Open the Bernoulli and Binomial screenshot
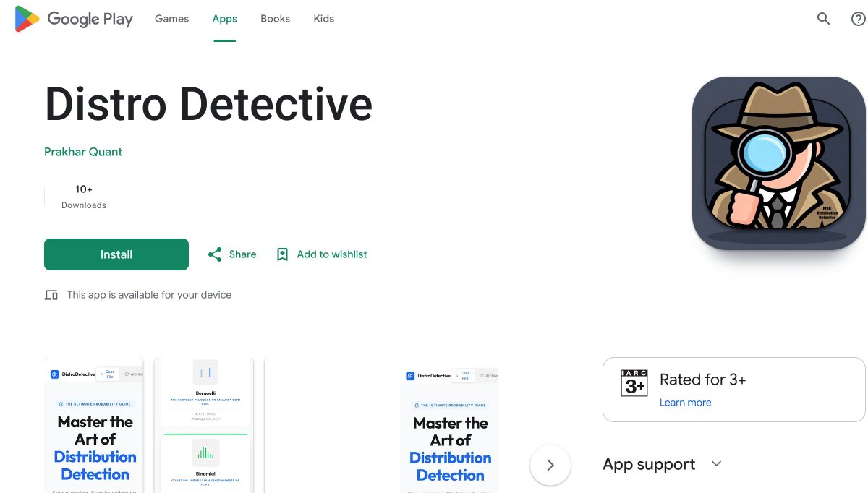Image resolution: width=868 pixels, height=493 pixels. coord(204,425)
